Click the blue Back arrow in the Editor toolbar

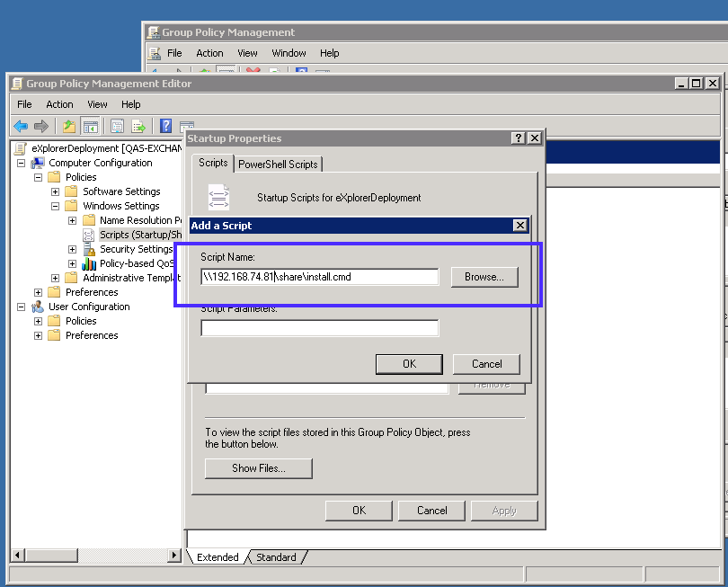pyautogui.click(x=21, y=126)
